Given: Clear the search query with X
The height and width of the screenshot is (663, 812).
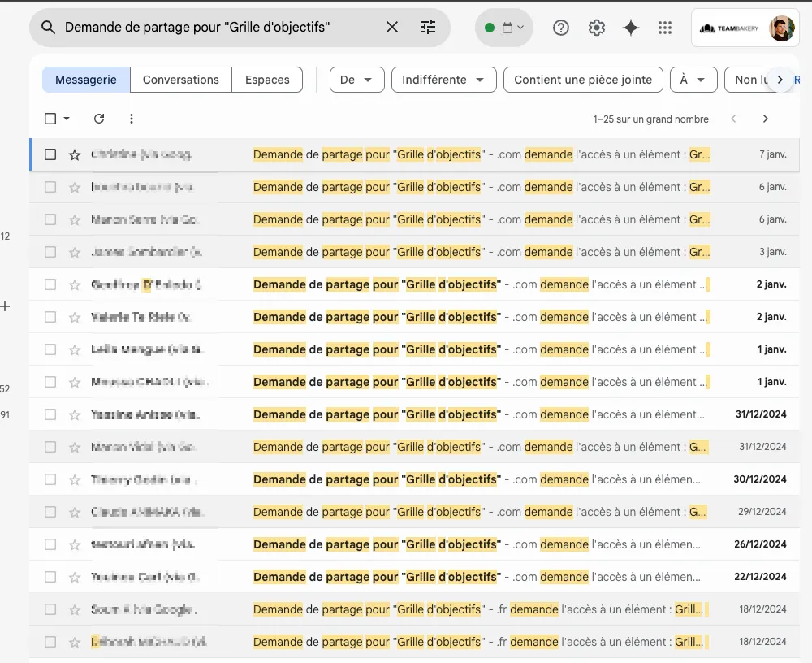Looking at the screenshot, I should 392,27.
